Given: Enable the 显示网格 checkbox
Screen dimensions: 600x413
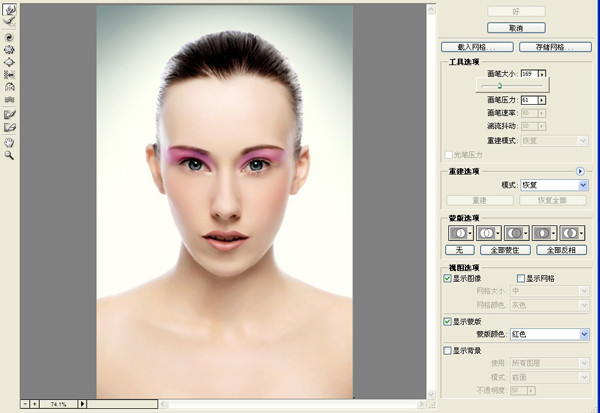Looking at the screenshot, I should point(521,279).
